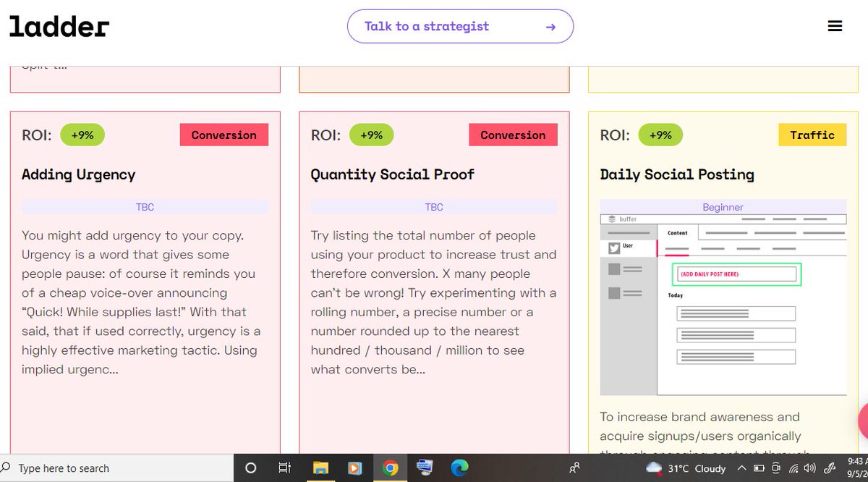
Task: Click the People icon on taskbar
Action: (574, 468)
